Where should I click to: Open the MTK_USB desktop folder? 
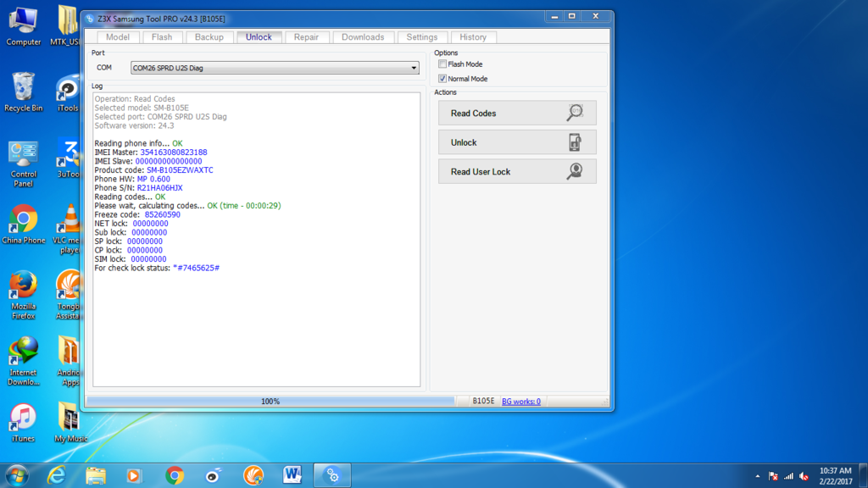click(x=67, y=26)
